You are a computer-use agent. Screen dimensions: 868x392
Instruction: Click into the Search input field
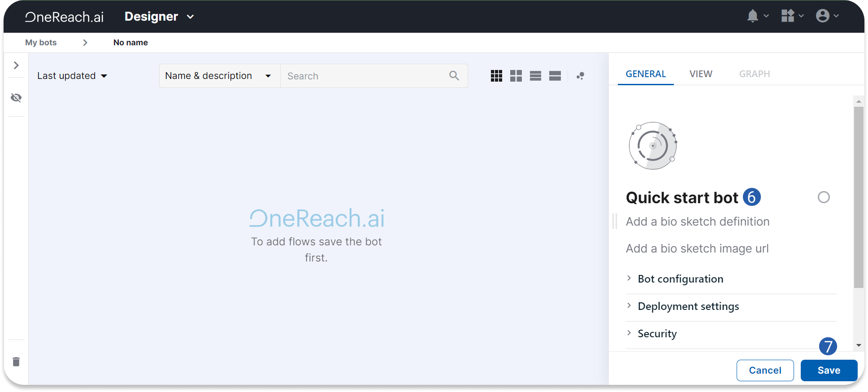[x=365, y=76]
